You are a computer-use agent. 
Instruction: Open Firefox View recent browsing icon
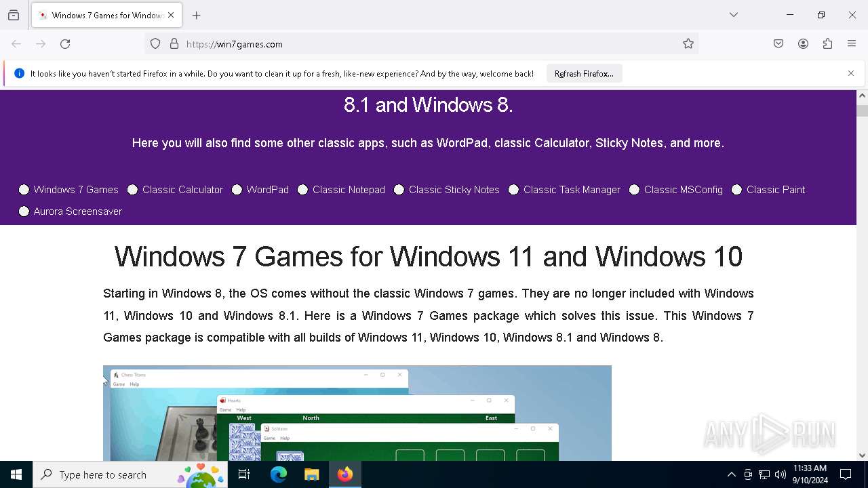(14, 15)
